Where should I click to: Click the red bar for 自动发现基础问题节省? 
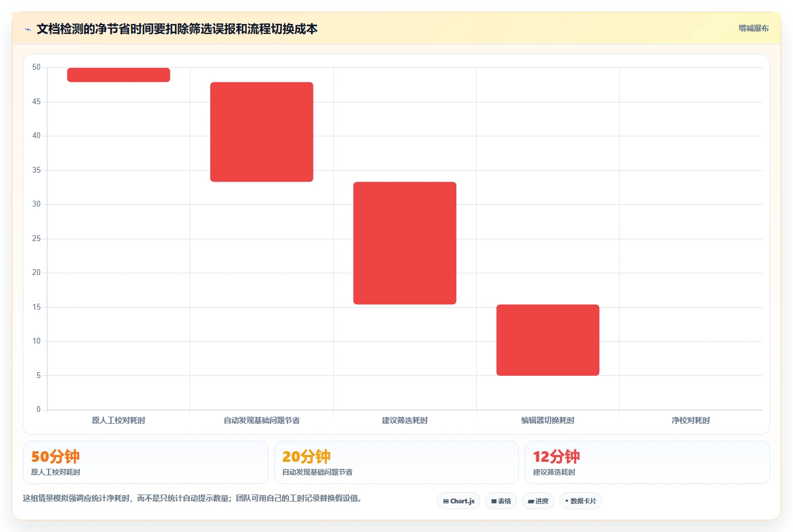pyautogui.click(x=262, y=132)
